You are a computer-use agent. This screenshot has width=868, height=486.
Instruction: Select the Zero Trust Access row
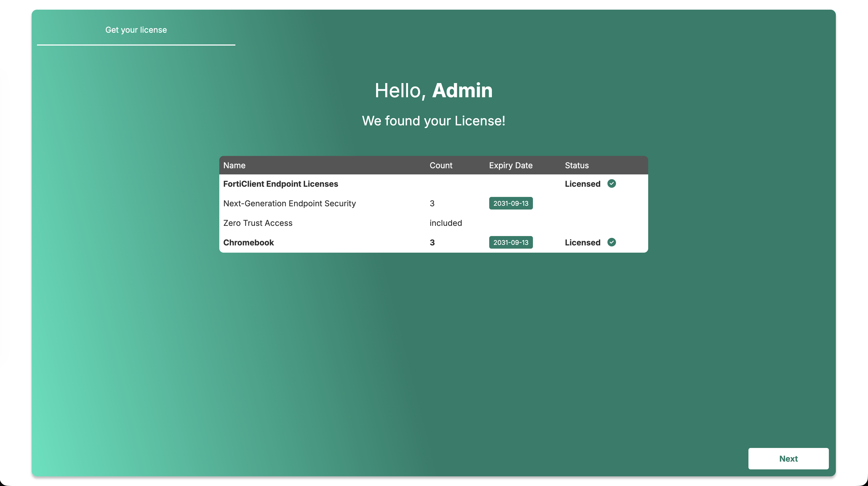tap(433, 223)
